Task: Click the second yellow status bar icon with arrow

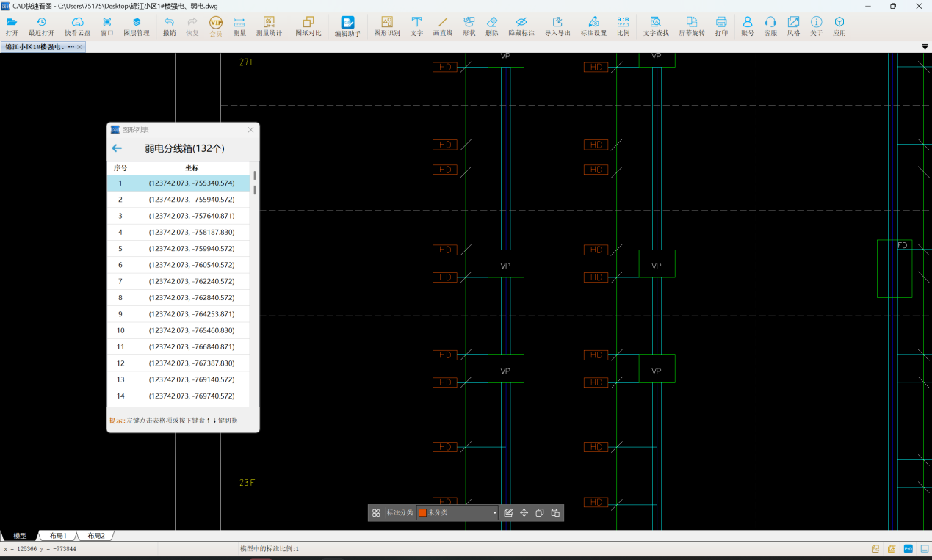Action: (892, 549)
